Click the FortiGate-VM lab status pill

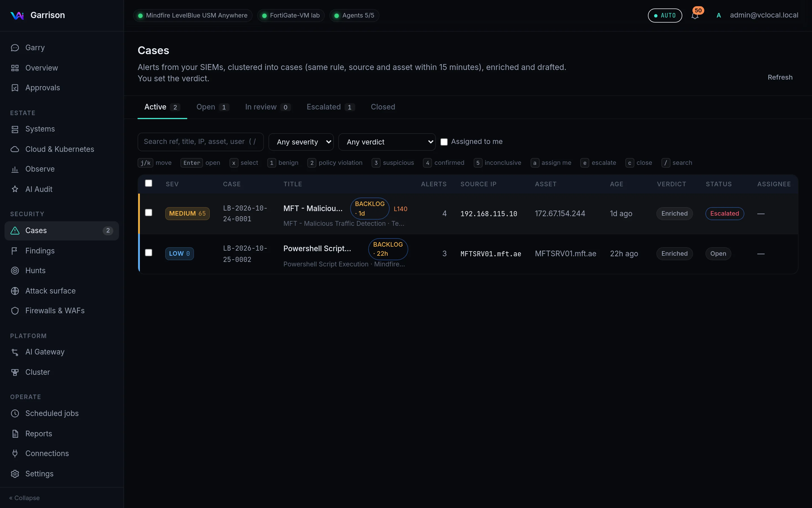coord(291,16)
